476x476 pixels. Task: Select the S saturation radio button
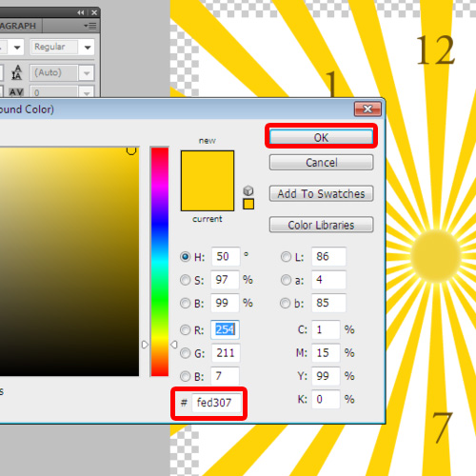185,280
